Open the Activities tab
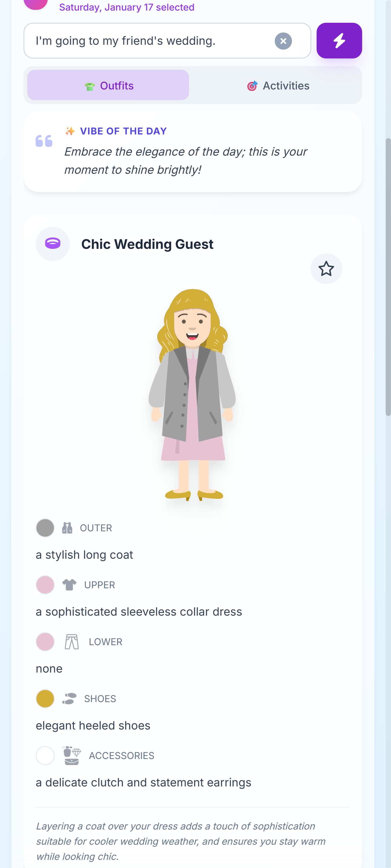The width and height of the screenshot is (391, 868). click(x=278, y=86)
